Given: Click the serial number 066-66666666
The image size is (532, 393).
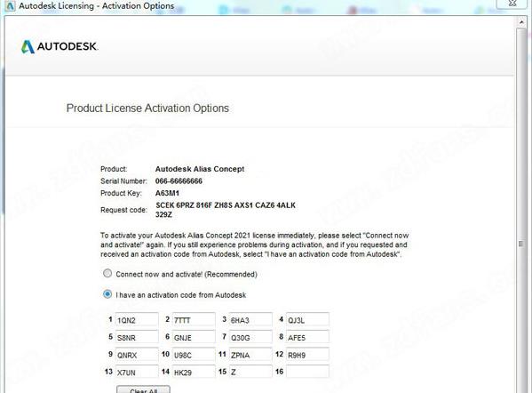Looking at the screenshot, I should pyautogui.click(x=179, y=181).
